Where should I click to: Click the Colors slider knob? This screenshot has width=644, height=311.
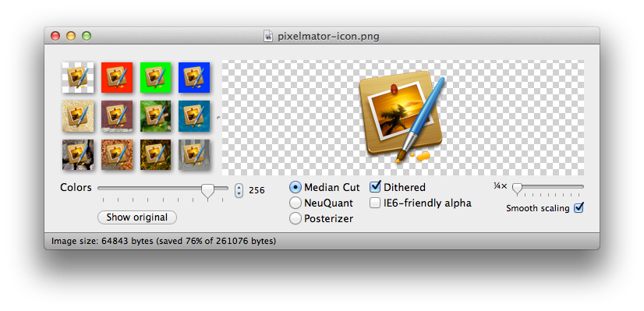(208, 191)
